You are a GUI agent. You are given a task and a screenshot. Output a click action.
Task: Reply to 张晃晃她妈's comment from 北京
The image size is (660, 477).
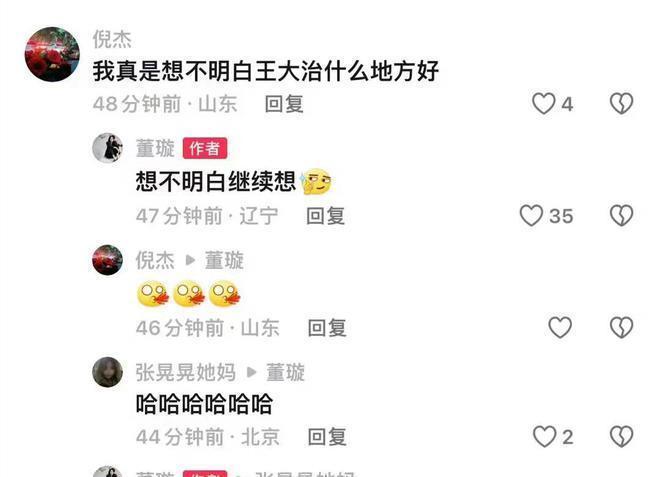click(x=327, y=437)
